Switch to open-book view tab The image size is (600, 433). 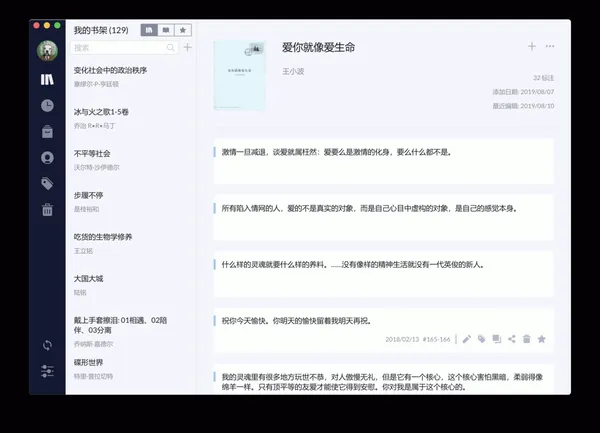[166, 30]
